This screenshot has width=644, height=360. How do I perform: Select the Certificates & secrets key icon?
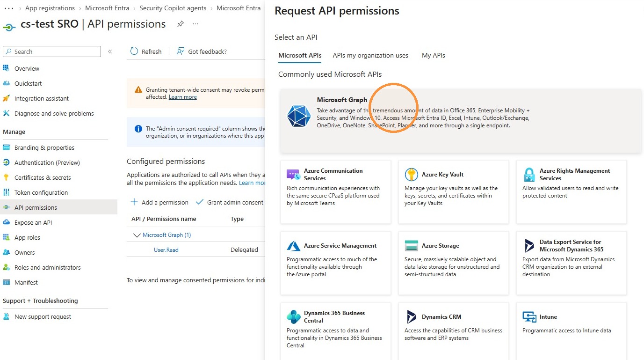[x=6, y=177]
